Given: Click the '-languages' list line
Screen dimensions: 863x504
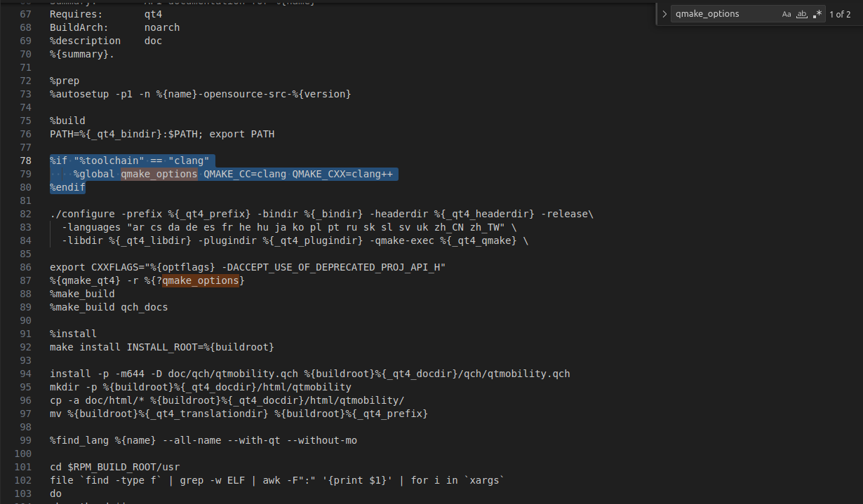Looking at the screenshot, I should (289, 227).
